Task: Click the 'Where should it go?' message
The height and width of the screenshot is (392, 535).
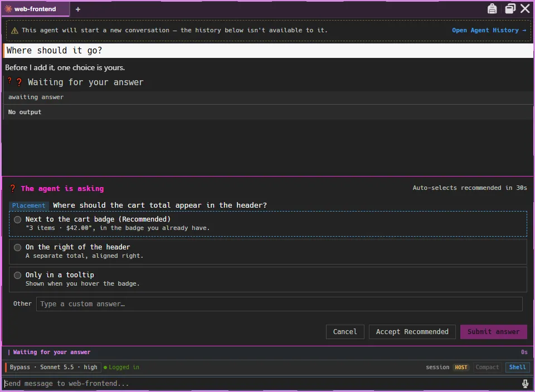Action: coord(268,51)
